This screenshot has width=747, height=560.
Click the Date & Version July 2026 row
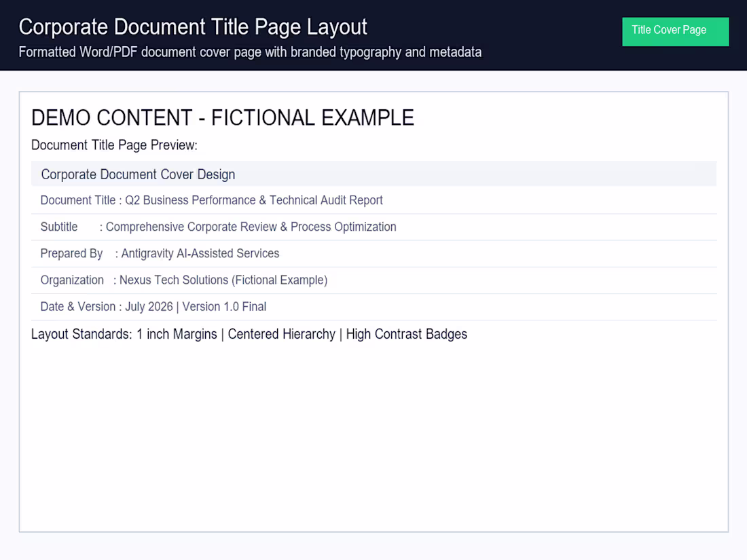[374, 307]
